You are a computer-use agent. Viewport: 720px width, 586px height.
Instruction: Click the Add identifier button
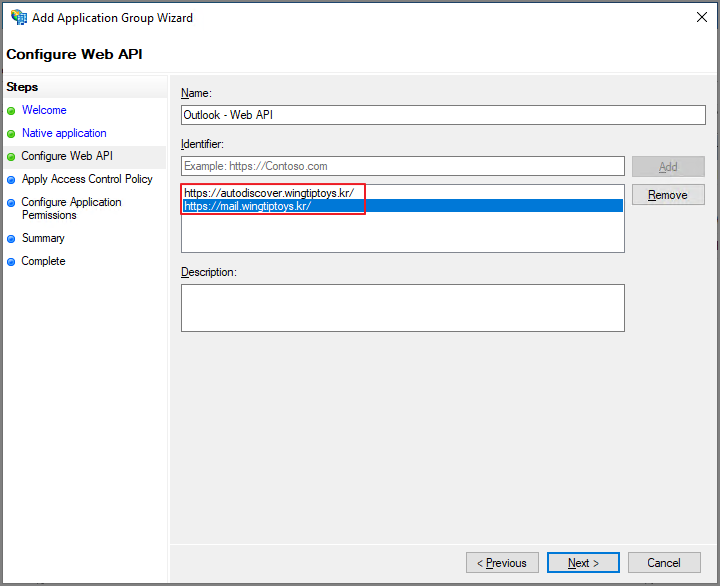(x=668, y=166)
